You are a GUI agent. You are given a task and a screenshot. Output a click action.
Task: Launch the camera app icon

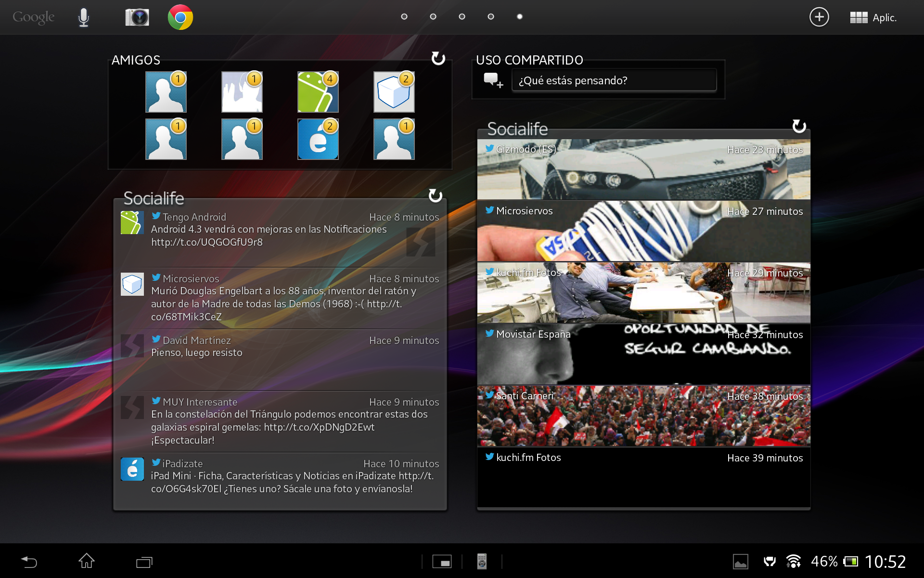tap(137, 17)
